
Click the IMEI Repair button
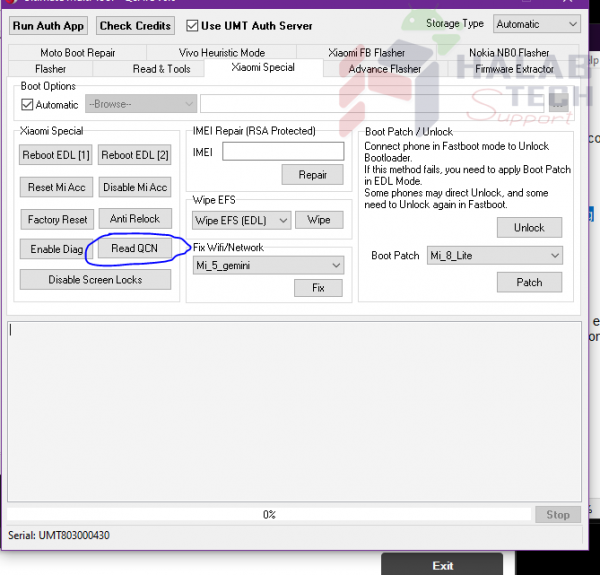point(313,175)
